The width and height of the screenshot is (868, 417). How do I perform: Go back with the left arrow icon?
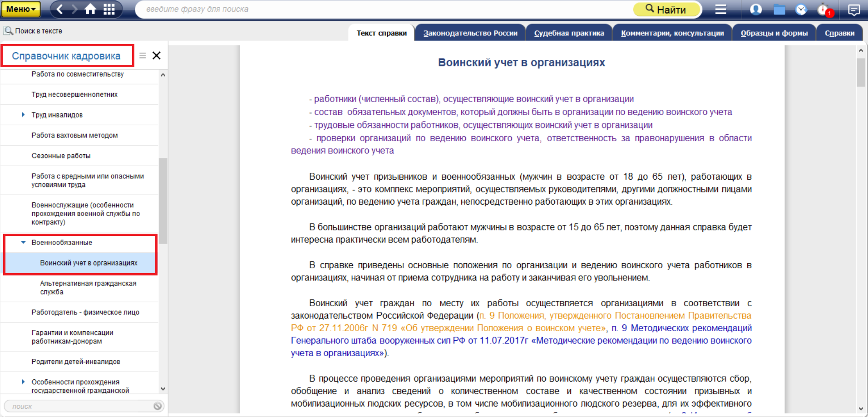click(x=60, y=9)
